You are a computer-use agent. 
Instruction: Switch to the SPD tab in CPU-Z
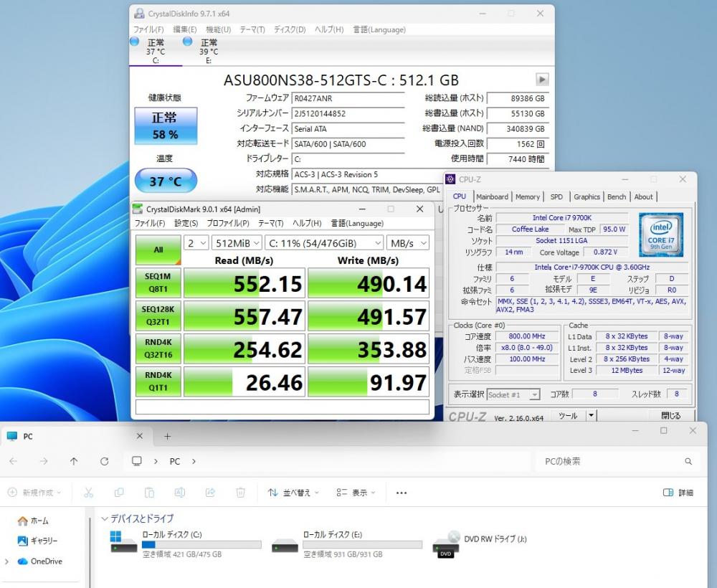coord(556,196)
